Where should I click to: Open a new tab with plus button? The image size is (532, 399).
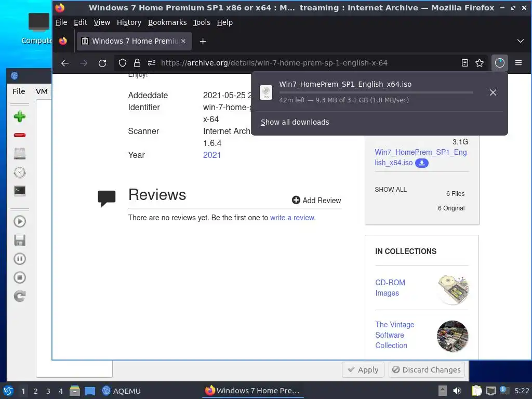pos(203,42)
